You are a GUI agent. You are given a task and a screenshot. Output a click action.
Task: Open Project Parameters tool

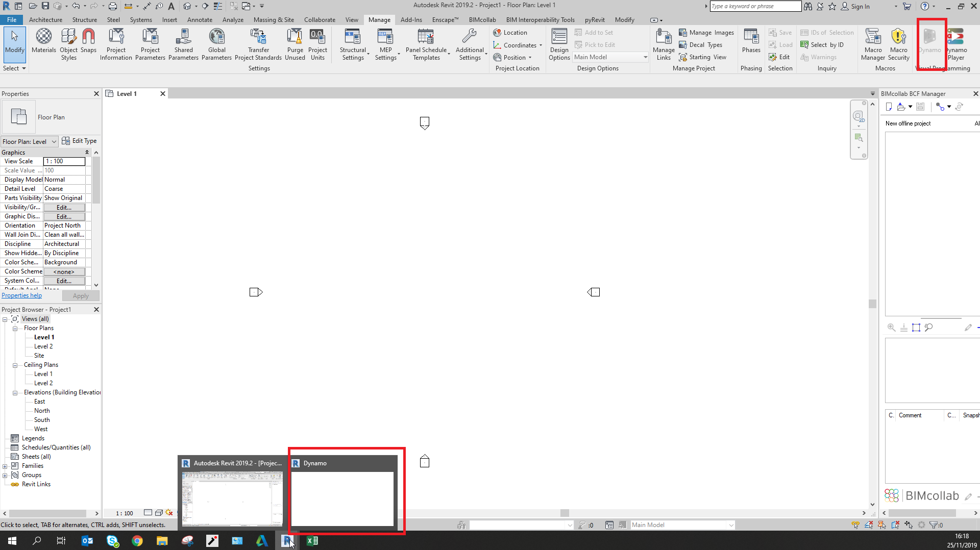point(150,44)
